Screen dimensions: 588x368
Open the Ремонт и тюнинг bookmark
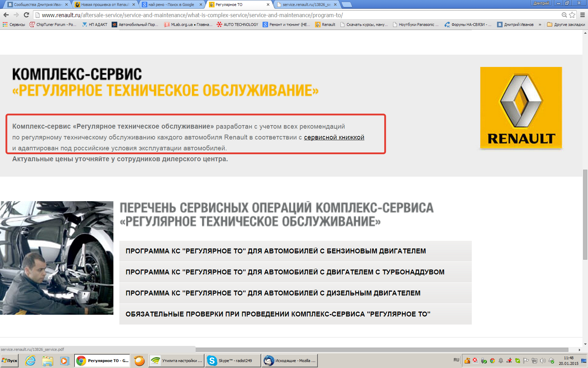(x=286, y=25)
